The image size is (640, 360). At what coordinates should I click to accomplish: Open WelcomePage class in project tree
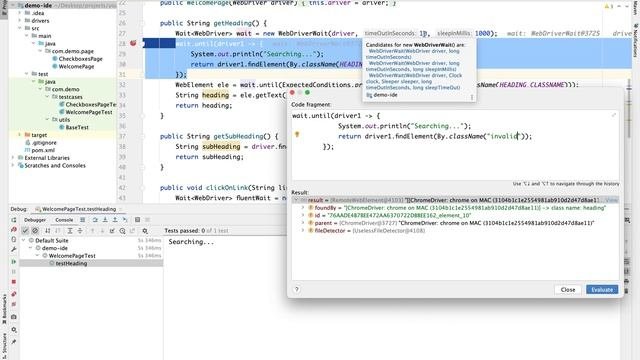pyautogui.click(x=73, y=66)
